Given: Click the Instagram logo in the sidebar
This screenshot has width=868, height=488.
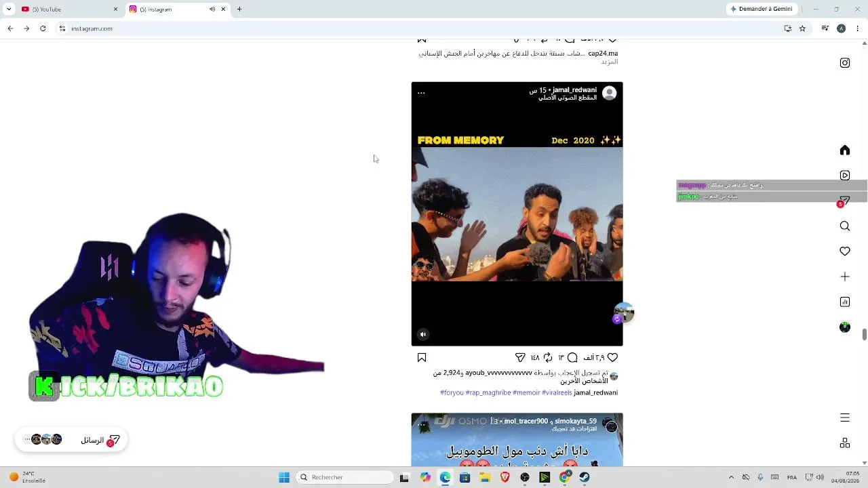Looking at the screenshot, I should click(x=845, y=63).
